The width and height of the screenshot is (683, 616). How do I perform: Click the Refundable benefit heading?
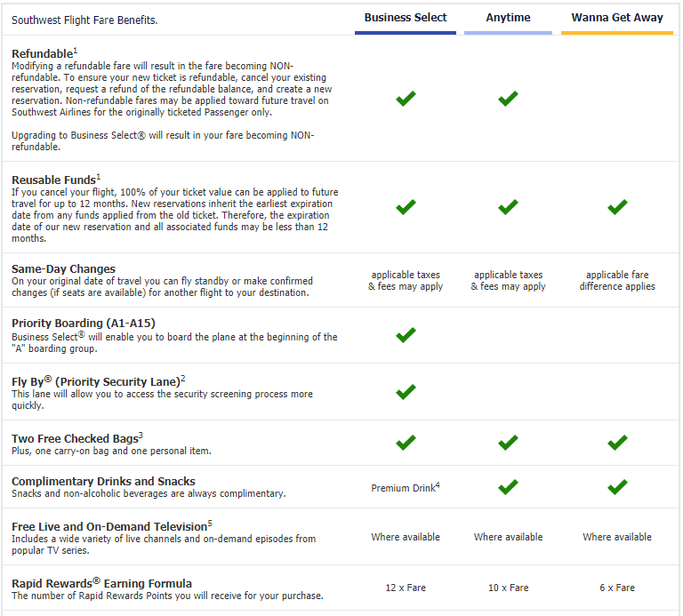44,54
